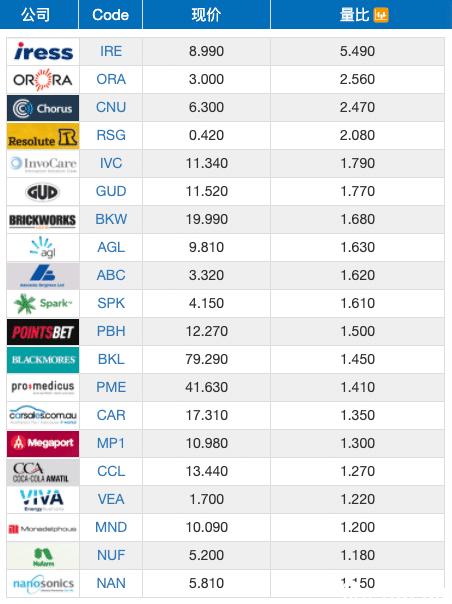Image resolution: width=452 pixels, height=604 pixels.
Task: Select the Code column header
Action: [110, 15]
